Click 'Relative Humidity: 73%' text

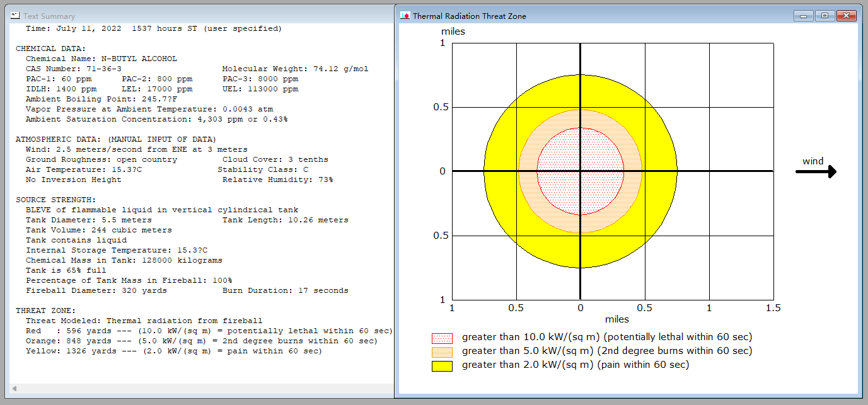pyautogui.click(x=278, y=180)
